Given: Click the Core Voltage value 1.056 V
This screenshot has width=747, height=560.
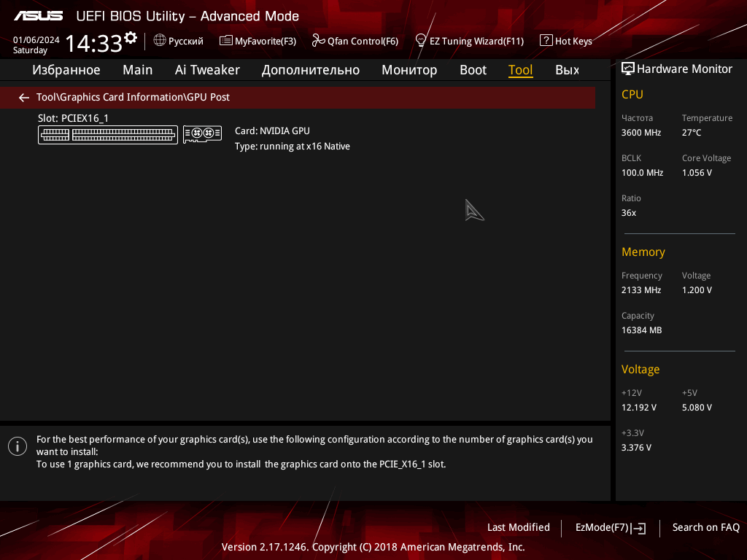Looking at the screenshot, I should coord(697,173).
